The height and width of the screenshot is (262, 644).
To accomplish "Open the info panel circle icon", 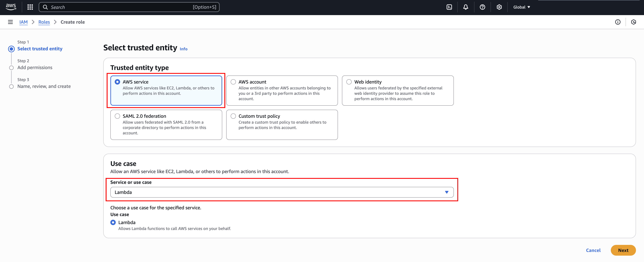I will [618, 22].
